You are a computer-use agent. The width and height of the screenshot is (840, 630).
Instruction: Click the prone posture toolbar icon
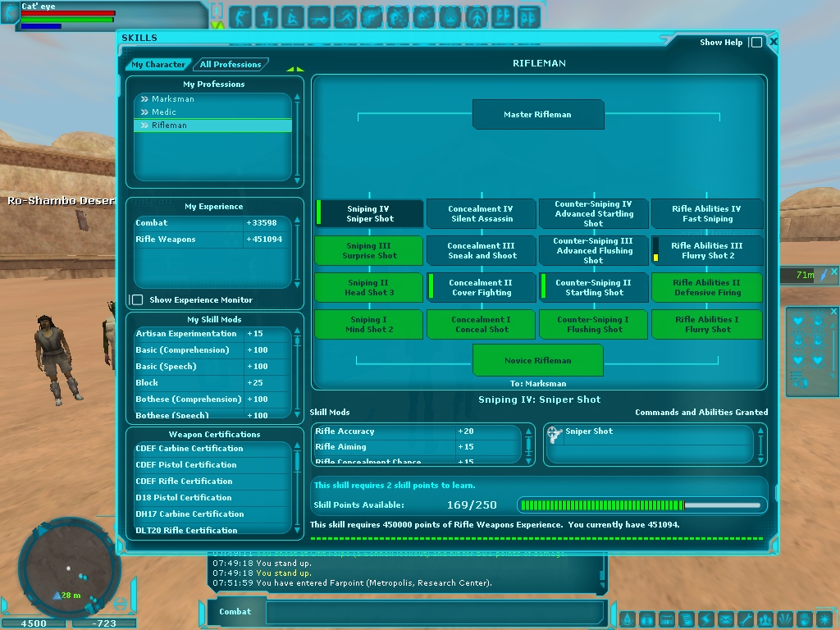[x=318, y=16]
